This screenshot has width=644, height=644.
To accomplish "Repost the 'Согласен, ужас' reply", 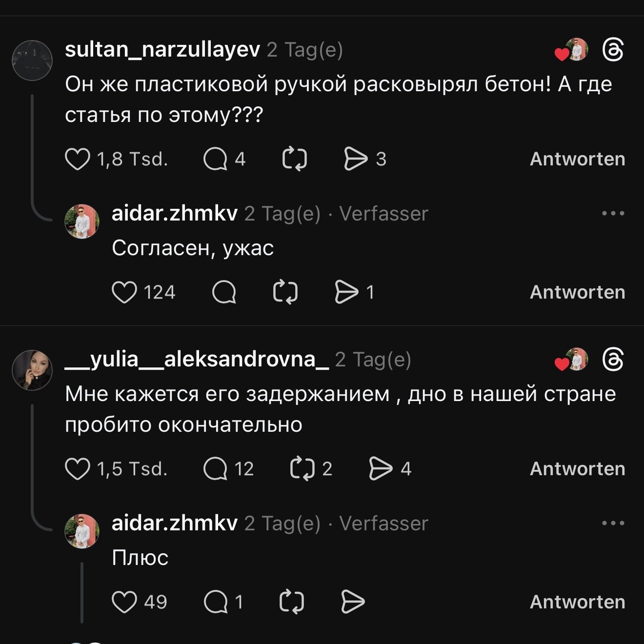I will click(285, 292).
